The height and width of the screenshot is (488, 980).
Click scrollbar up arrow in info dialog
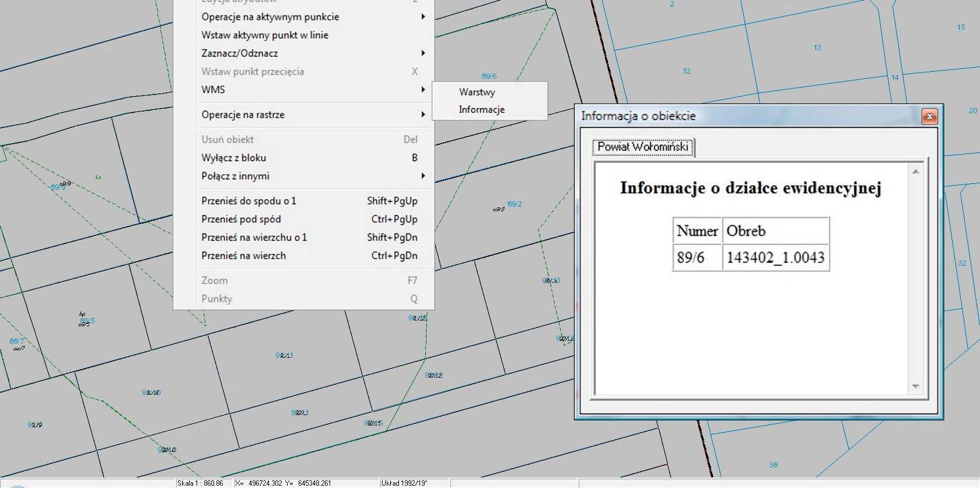(916, 172)
